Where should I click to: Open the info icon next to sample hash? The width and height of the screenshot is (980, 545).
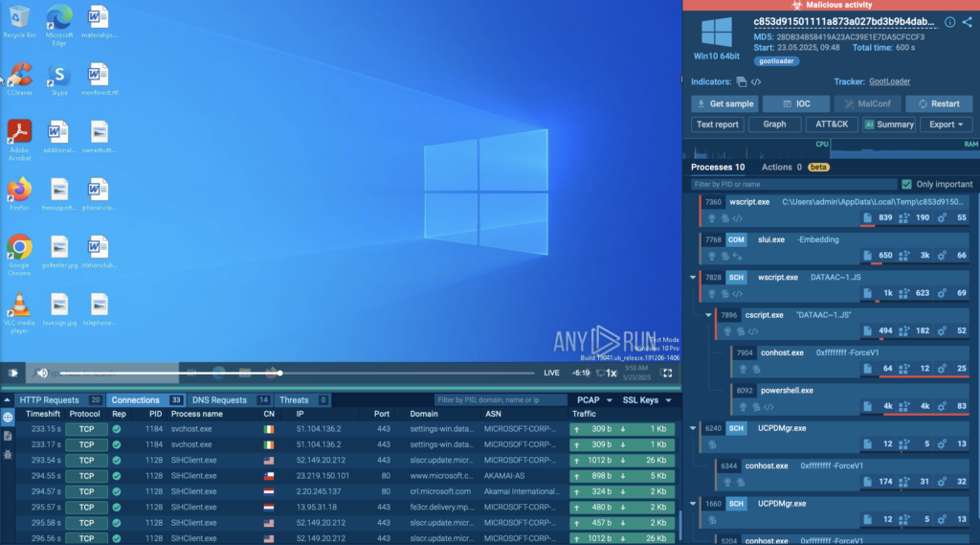click(x=950, y=22)
